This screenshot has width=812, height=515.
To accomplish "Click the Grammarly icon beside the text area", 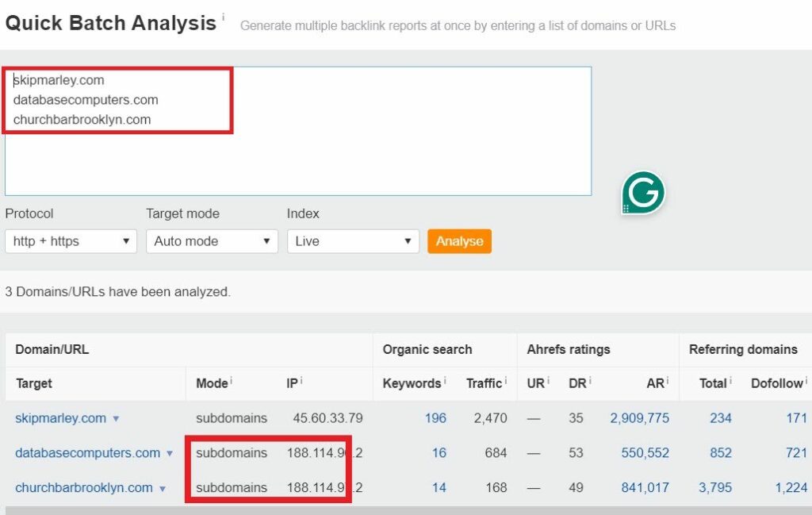I will [x=643, y=193].
